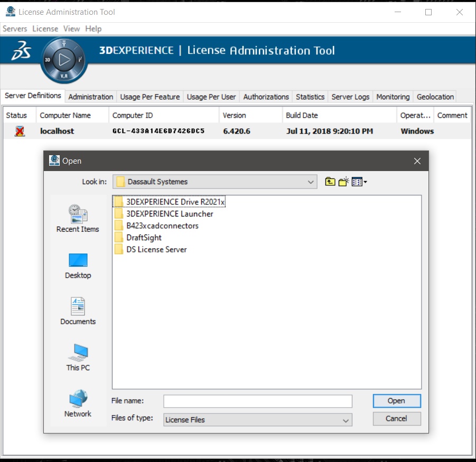Image resolution: width=476 pixels, height=462 pixels.
Task: Open the View menu
Action: [x=72, y=29]
